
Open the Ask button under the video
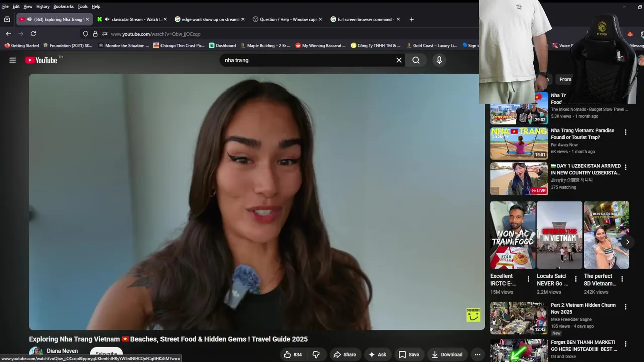[x=377, y=354]
